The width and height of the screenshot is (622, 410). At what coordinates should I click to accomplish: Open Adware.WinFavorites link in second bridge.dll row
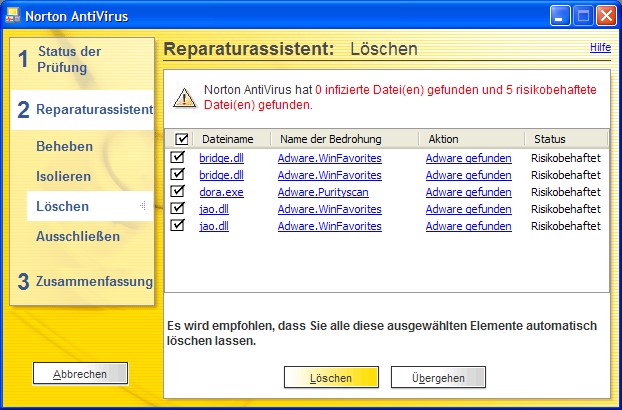point(330,175)
